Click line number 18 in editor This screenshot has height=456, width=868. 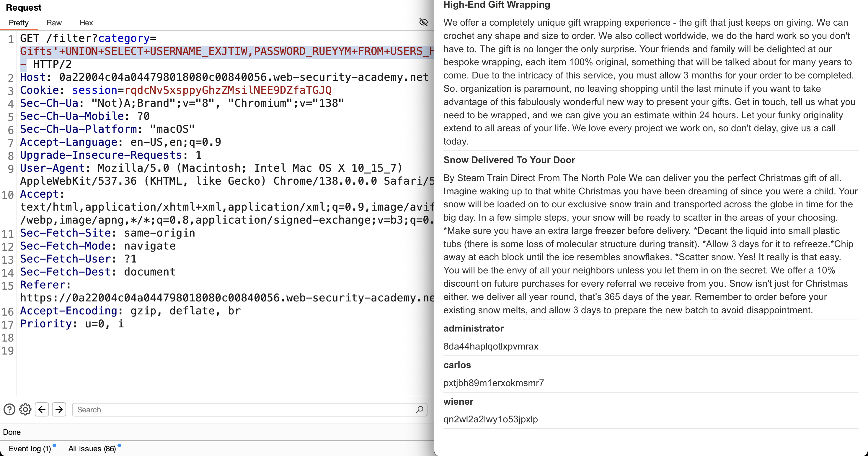(8, 337)
